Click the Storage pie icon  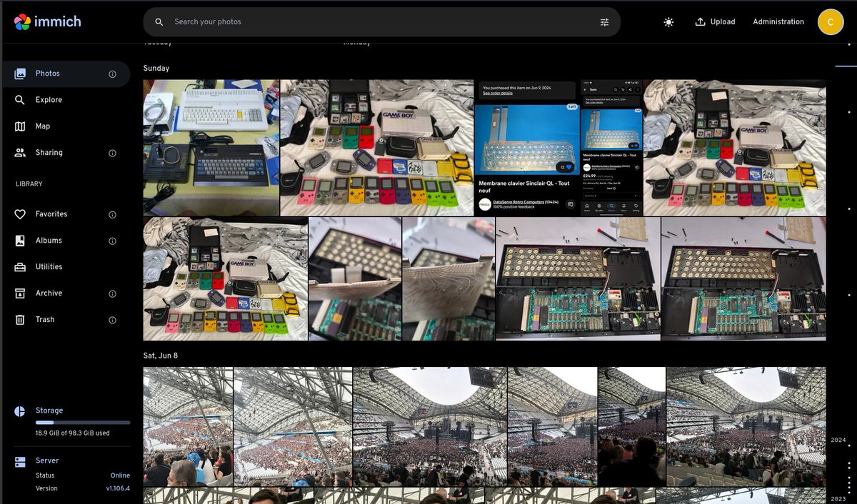click(x=21, y=411)
